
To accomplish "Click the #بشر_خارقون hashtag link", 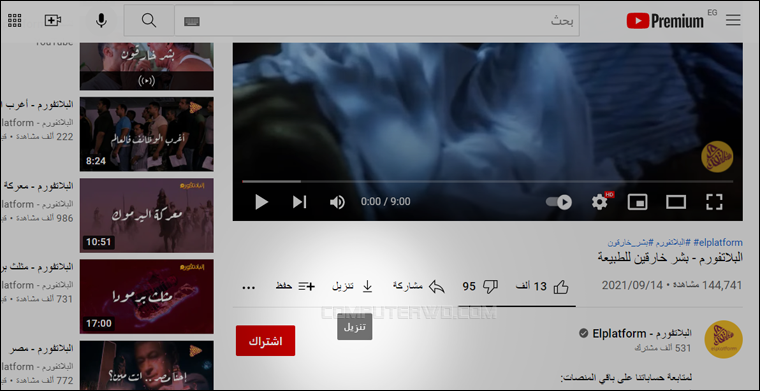I will 631,243.
